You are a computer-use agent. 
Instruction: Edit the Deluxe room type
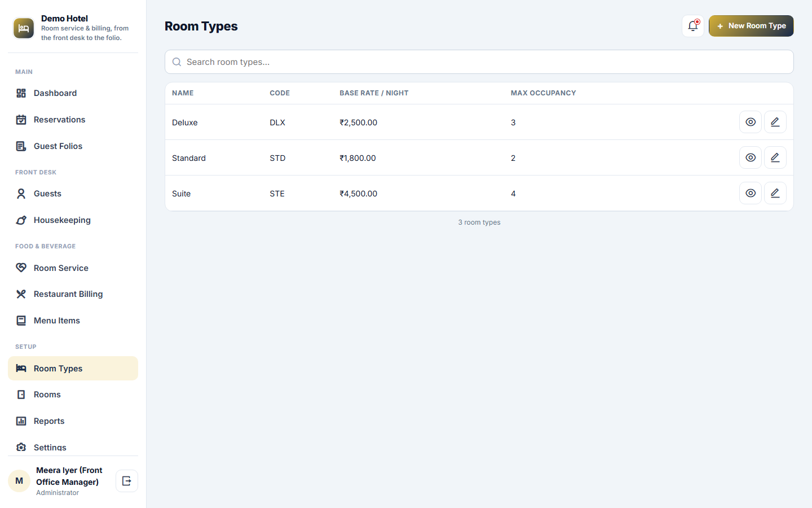(x=775, y=122)
